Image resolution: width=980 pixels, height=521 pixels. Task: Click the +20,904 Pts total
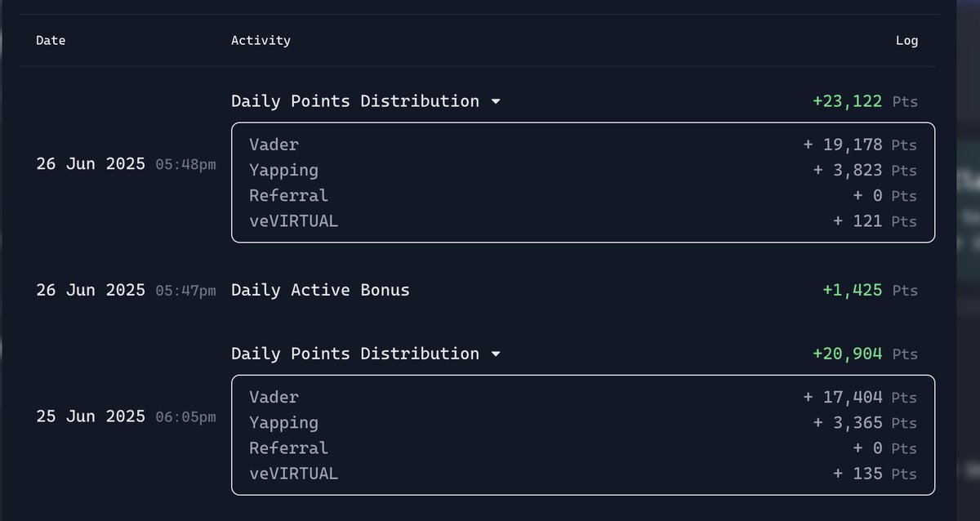[x=865, y=354]
